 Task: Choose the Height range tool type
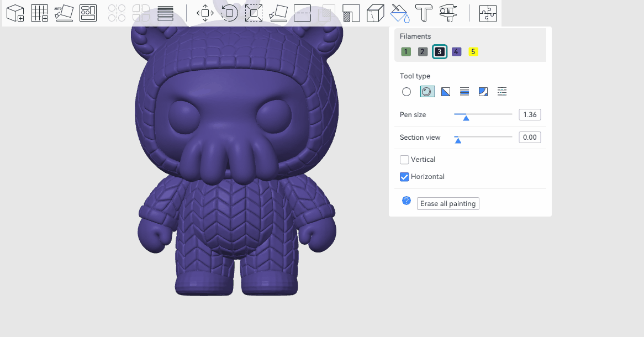[x=464, y=92]
